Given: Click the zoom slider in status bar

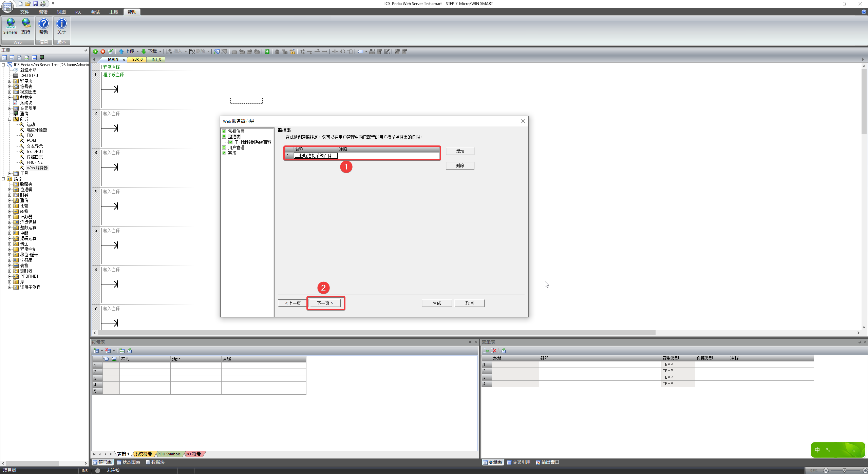Looking at the screenshot, I should pyautogui.click(x=845, y=470).
